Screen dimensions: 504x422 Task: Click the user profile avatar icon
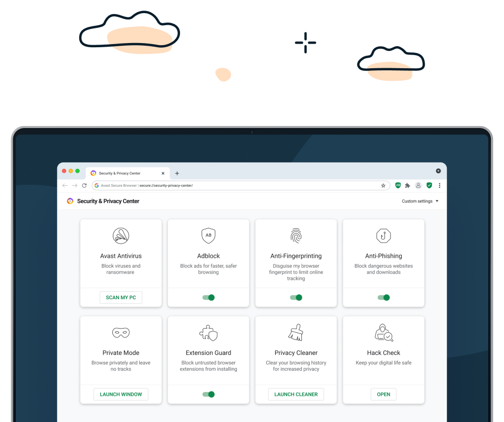pyautogui.click(x=418, y=185)
